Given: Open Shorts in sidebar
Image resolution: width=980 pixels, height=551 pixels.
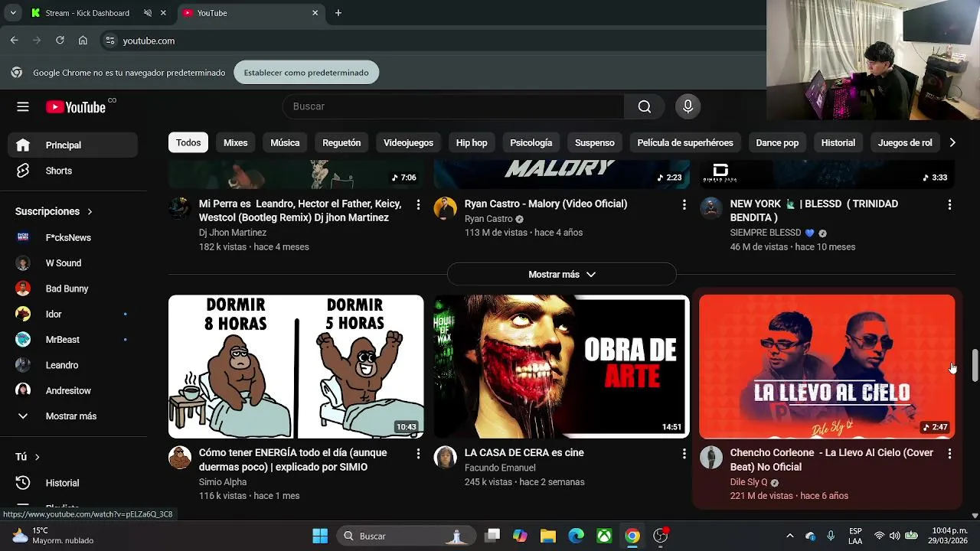Looking at the screenshot, I should click(73, 171).
